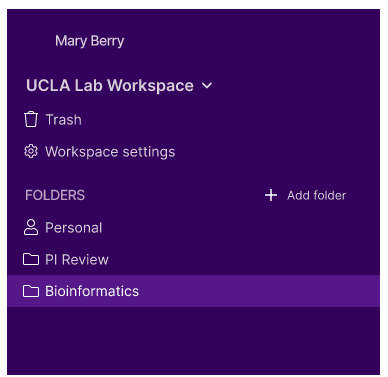Click the highlighted Bioinformatics row's empty area
Image resolution: width=388 pixels, height=377 pixels.
[260, 291]
